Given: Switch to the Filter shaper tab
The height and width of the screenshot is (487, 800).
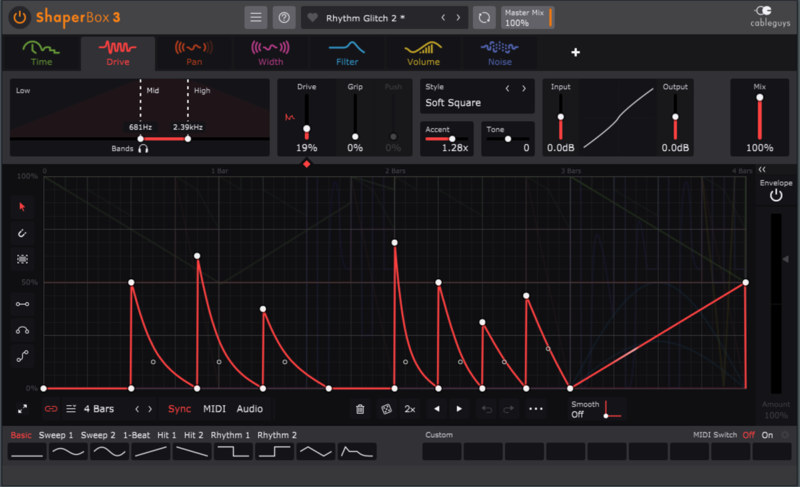Looking at the screenshot, I should (347, 53).
